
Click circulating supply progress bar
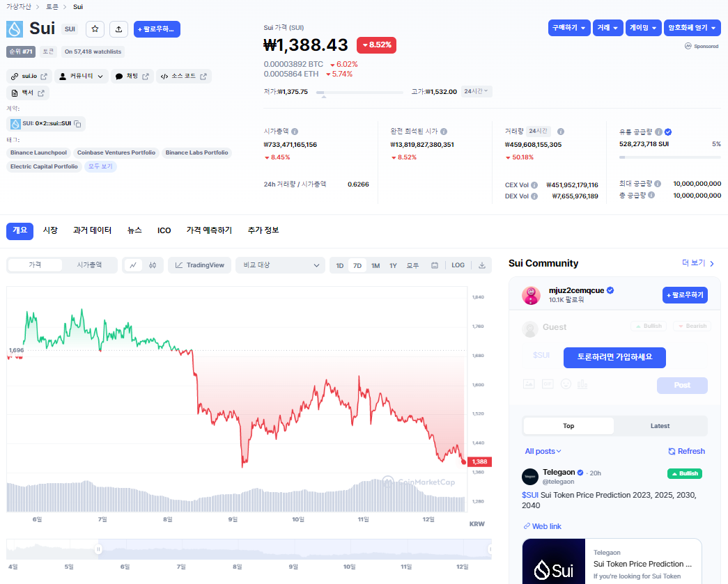[670, 157]
